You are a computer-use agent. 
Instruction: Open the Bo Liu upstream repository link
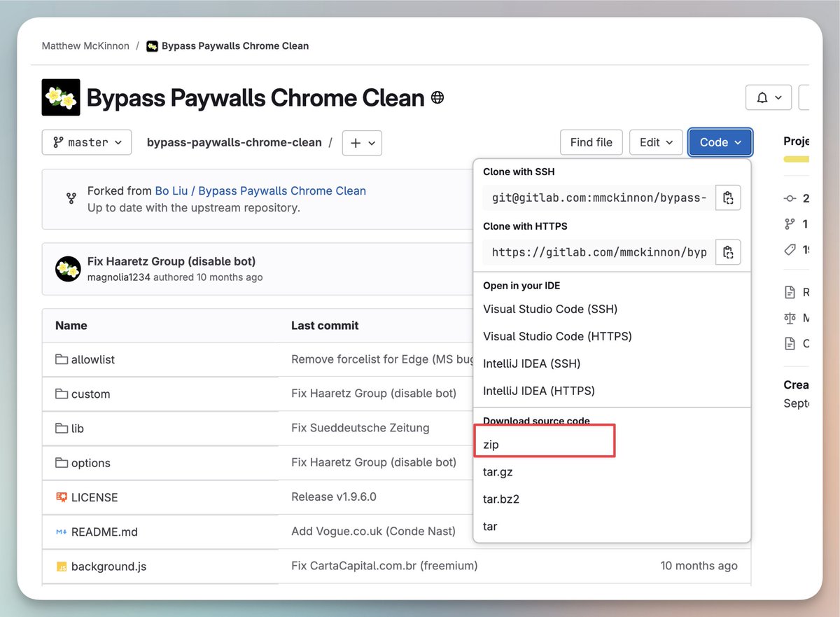click(260, 190)
